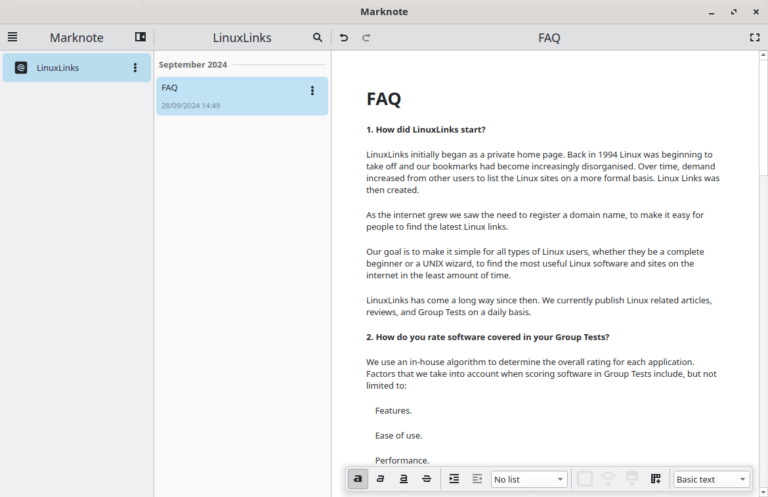This screenshot has height=497, width=768.
Task: Click the September 2024 section header
Action: (x=192, y=65)
